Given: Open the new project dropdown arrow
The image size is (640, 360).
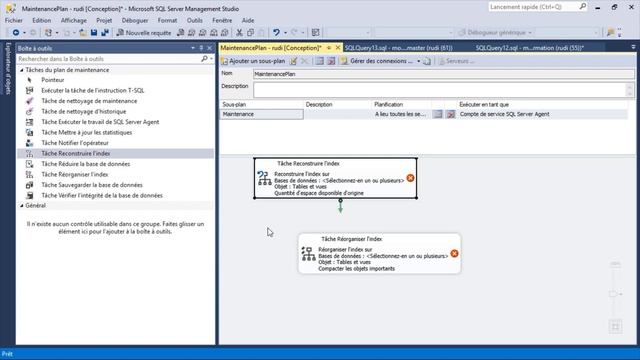Looking at the screenshot, I should coord(57,33).
